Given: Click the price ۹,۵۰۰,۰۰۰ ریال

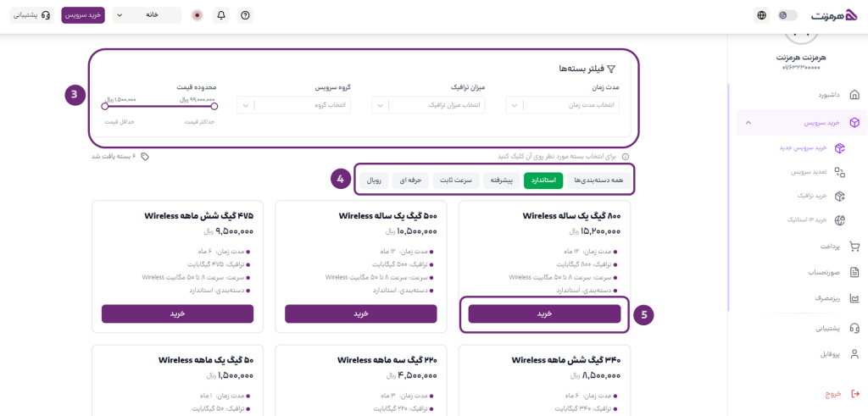Looking at the screenshot, I should pos(231,231).
